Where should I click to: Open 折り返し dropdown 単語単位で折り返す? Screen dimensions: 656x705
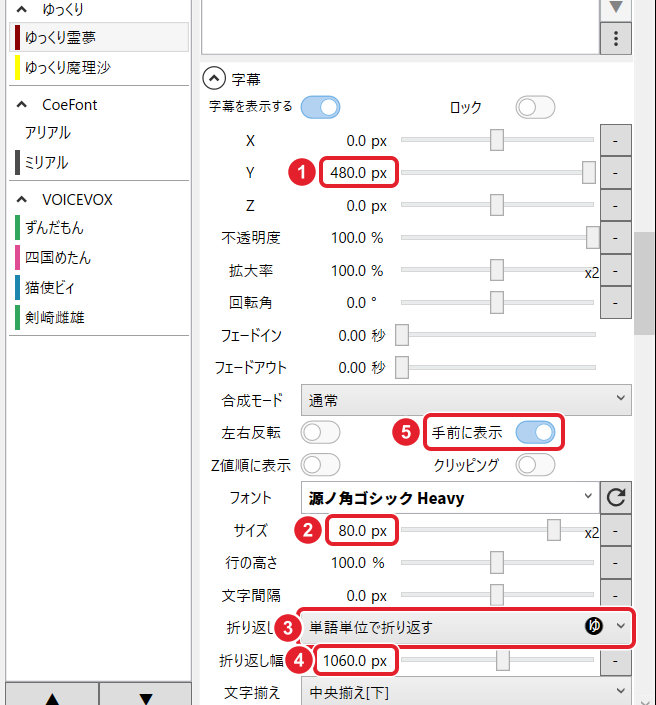pos(466,627)
